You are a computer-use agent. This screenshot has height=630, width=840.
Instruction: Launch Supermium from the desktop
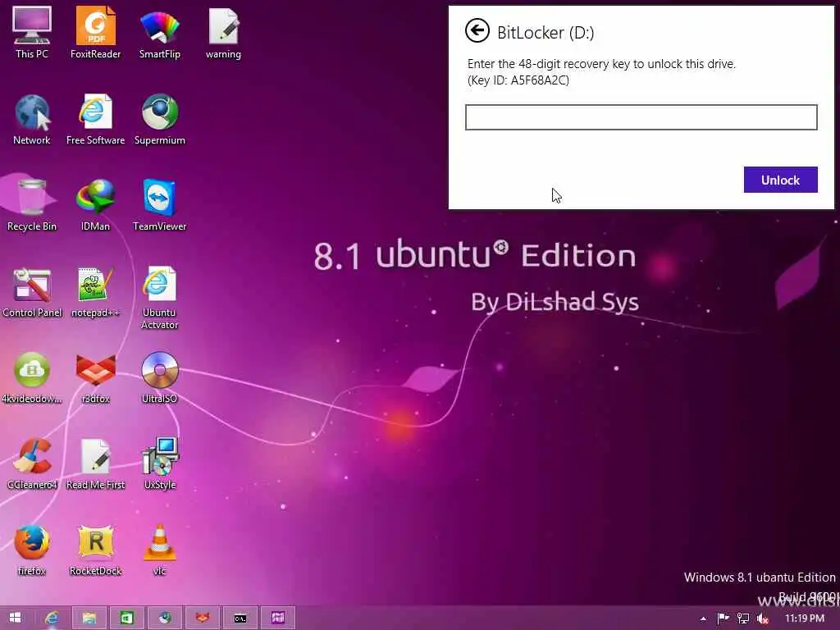coord(160,119)
